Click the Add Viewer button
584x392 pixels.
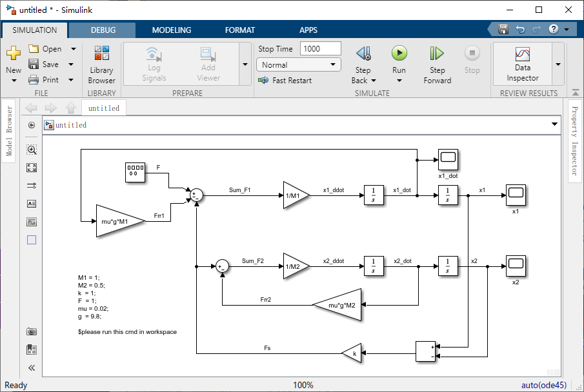[x=208, y=64]
